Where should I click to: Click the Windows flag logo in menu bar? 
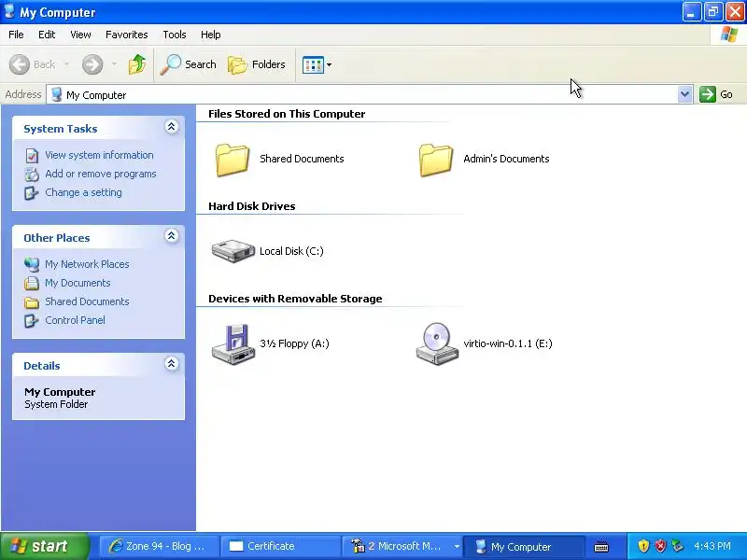click(729, 35)
